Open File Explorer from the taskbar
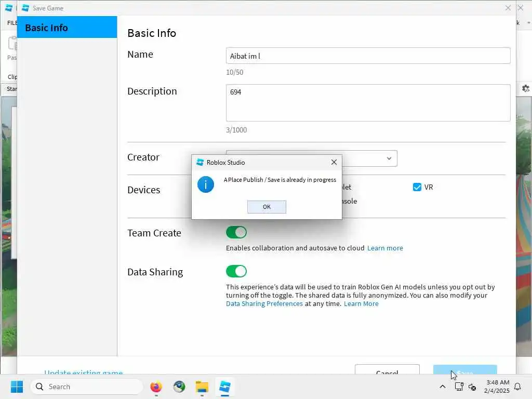This screenshot has width=532, height=399. [x=202, y=387]
